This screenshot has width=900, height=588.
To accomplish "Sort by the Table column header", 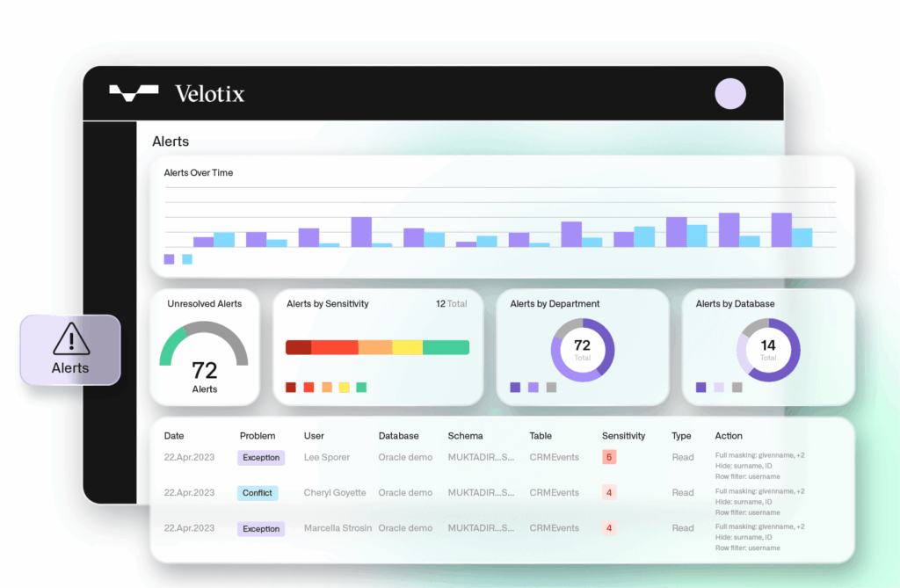I will 541,436.
